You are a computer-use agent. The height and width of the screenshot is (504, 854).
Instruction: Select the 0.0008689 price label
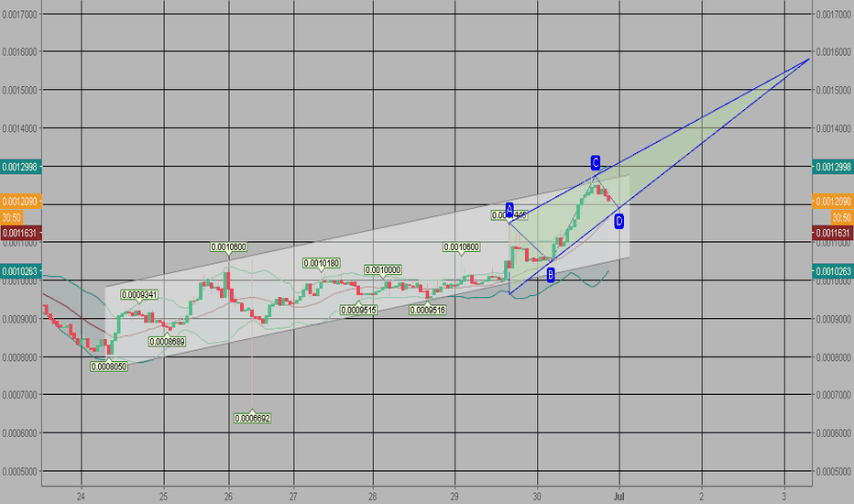[x=167, y=342]
